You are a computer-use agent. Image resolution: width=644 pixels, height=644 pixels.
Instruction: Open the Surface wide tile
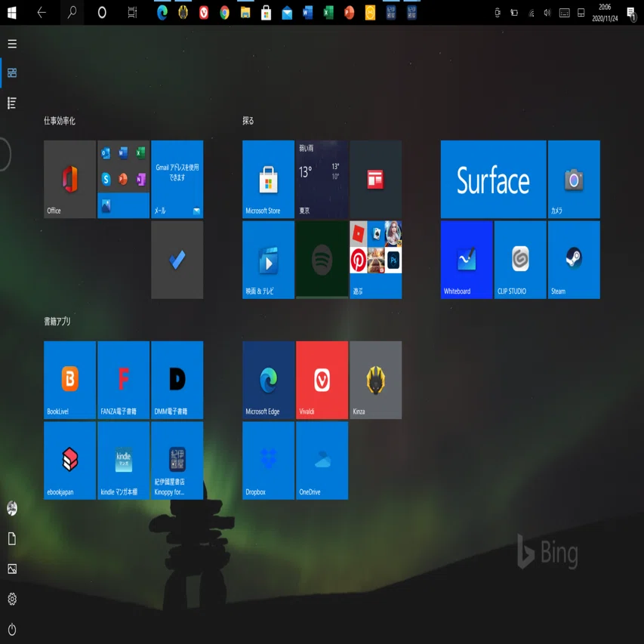[x=493, y=179]
